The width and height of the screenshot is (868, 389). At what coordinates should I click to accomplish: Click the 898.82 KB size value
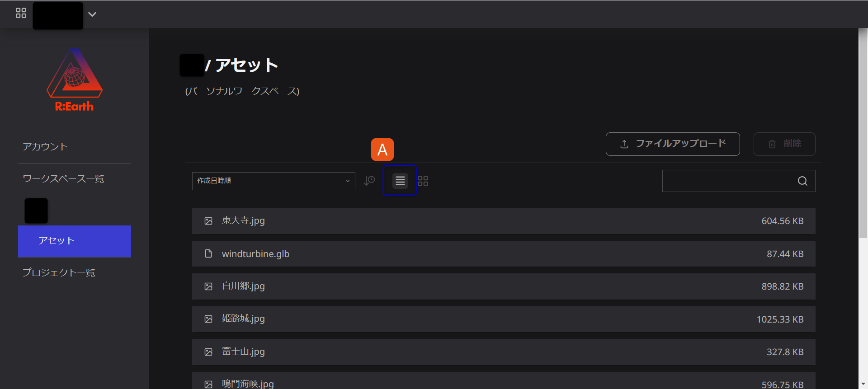click(x=783, y=286)
